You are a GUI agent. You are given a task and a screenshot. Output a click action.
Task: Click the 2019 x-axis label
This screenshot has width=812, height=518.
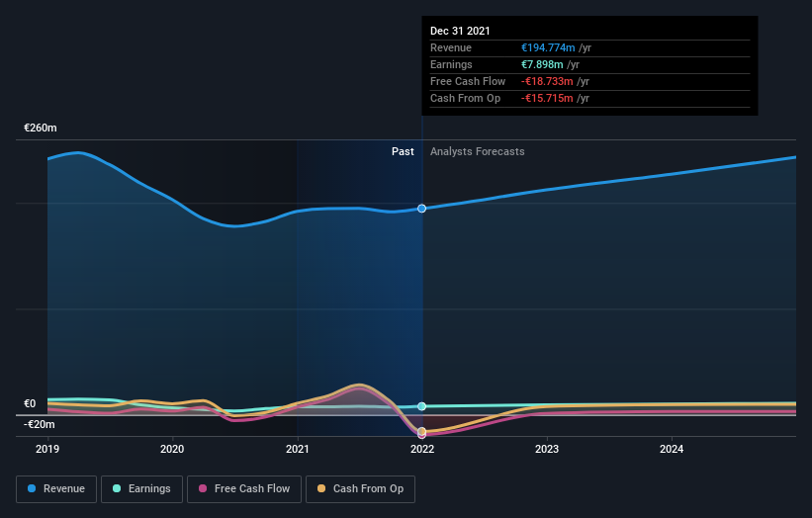(x=47, y=449)
